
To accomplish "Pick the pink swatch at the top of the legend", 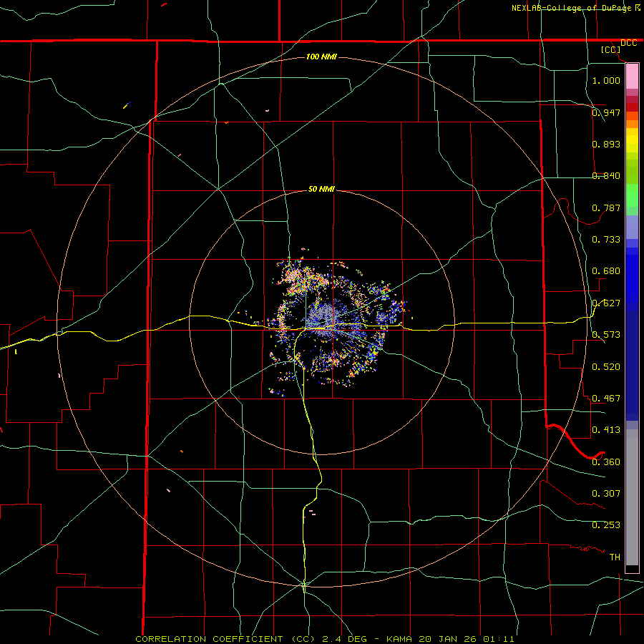I will coord(632,77).
